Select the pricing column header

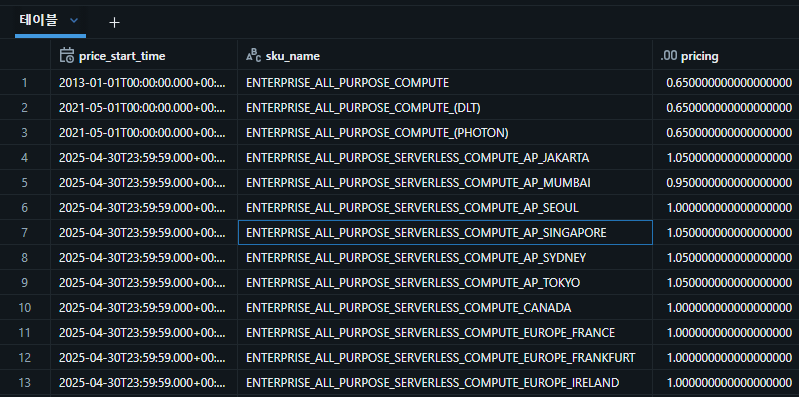point(726,56)
